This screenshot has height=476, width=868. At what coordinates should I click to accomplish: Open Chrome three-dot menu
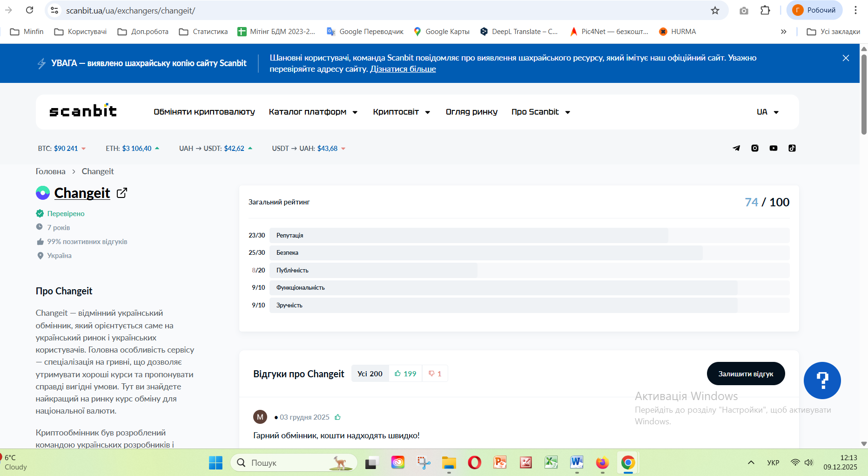point(855,10)
